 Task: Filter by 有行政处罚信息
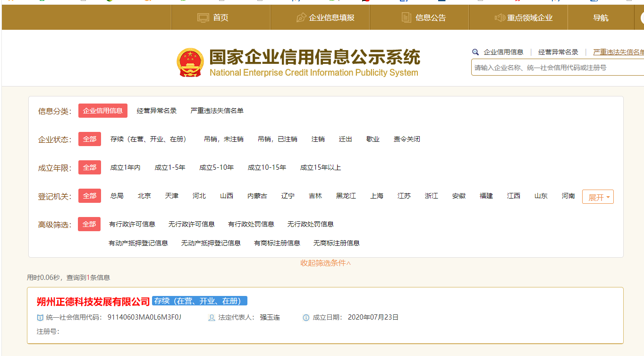(x=251, y=224)
